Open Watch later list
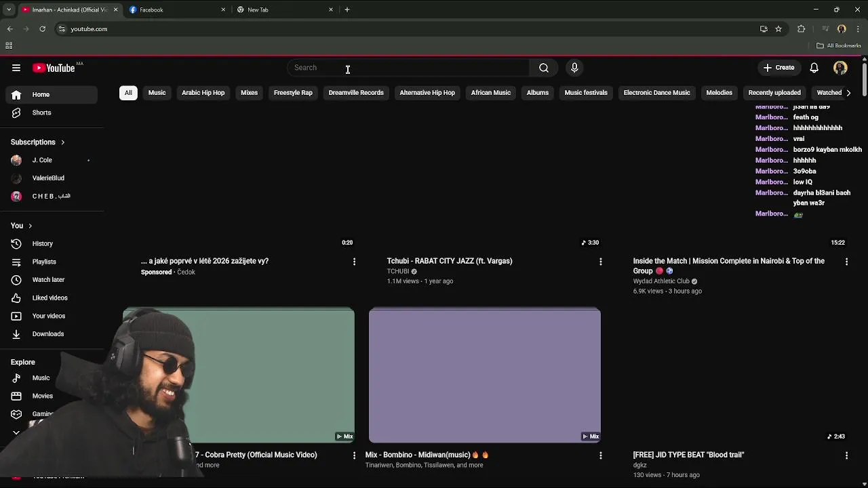The height and width of the screenshot is (488, 868). pos(52,279)
